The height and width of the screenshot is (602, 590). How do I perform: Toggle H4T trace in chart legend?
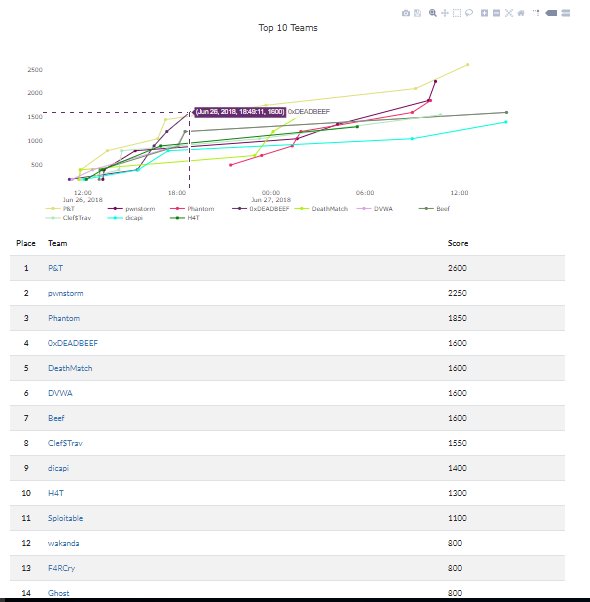coord(185,218)
